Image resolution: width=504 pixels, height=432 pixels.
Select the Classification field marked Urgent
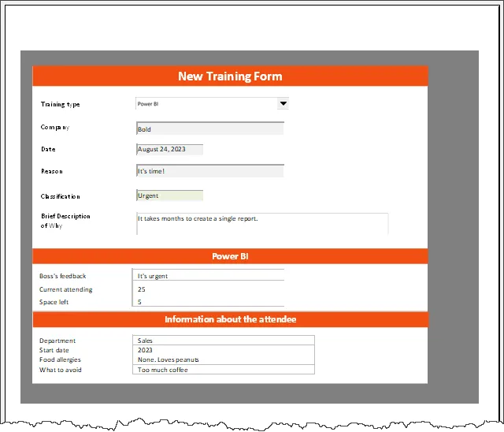(169, 196)
